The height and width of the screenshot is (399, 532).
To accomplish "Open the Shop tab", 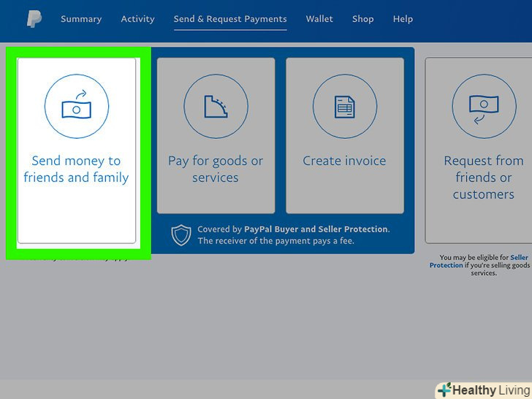I will 362,19.
